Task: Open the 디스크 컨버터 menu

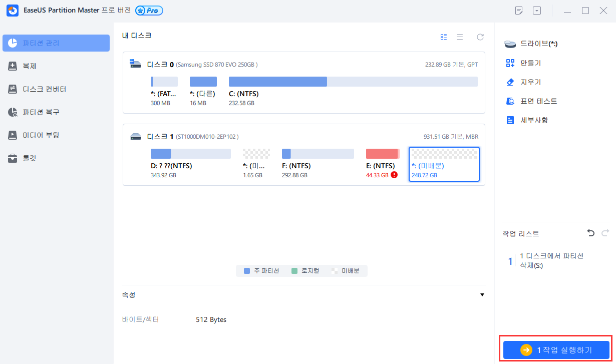Action: pyautogui.click(x=44, y=89)
